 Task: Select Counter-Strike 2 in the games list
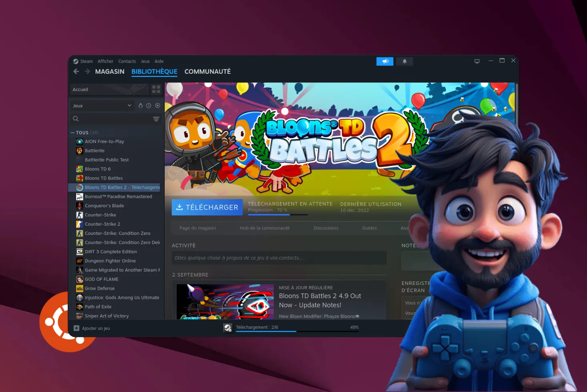[103, 224]
